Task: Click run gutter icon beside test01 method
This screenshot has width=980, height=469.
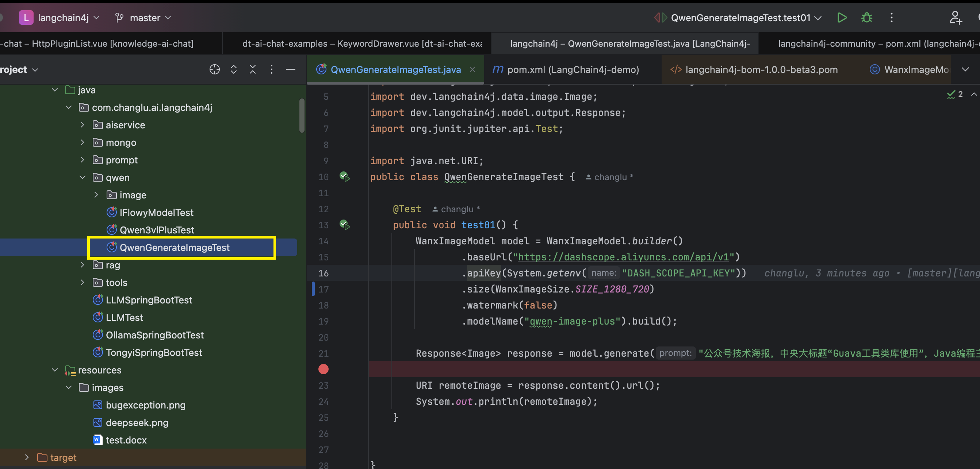Action: 344,225
